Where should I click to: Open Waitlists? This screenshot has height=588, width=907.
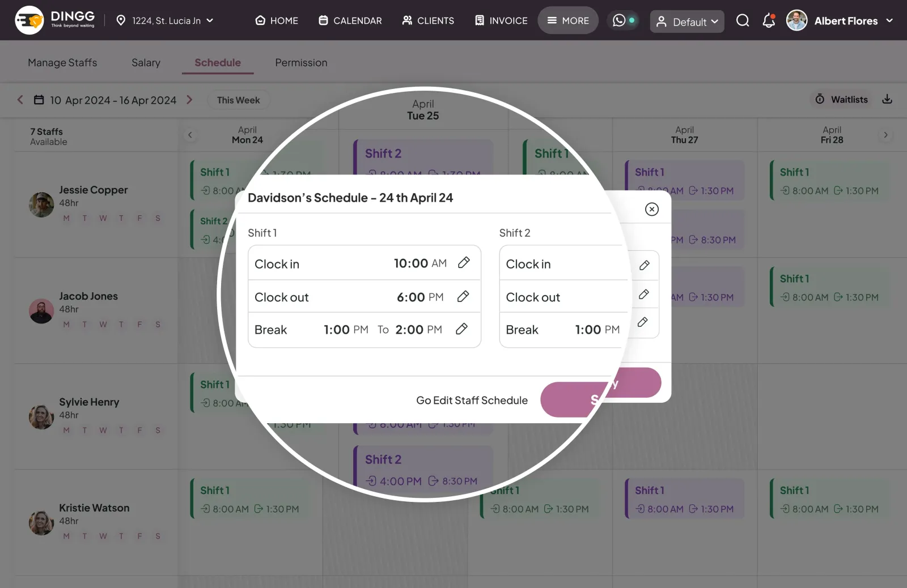[x=842, y=99]
